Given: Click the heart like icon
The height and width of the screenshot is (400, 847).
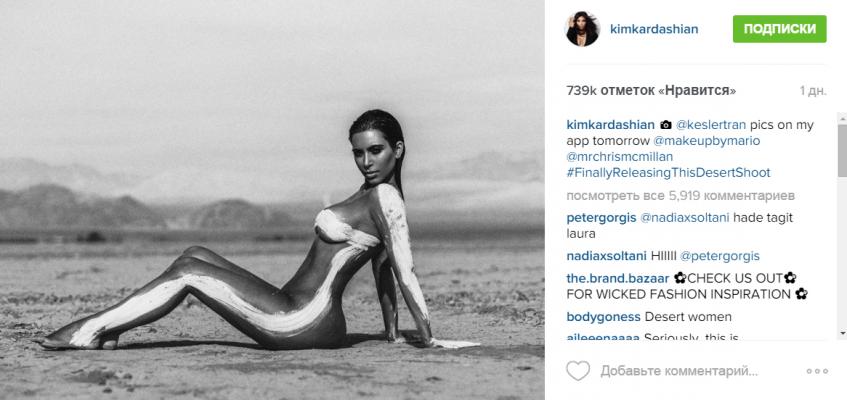Looking at the screenshot, I should (x=577, y=371).
